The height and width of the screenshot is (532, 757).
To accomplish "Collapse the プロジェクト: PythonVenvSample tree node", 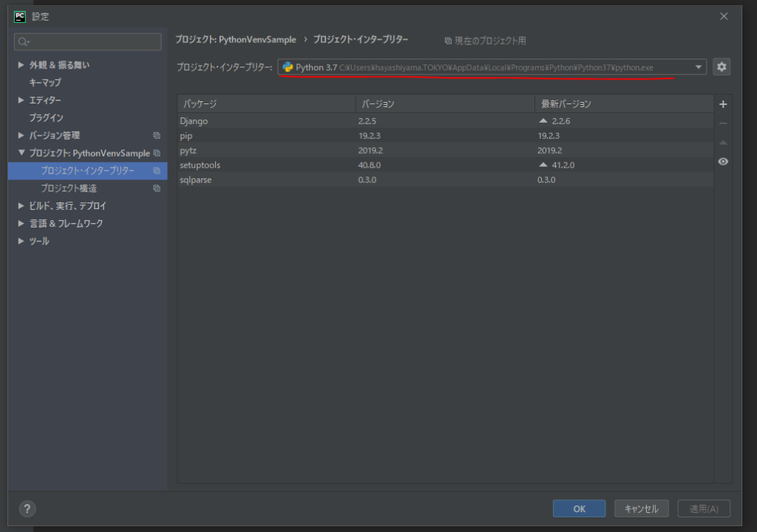I will pyautogui.click(x=21, y=152).
